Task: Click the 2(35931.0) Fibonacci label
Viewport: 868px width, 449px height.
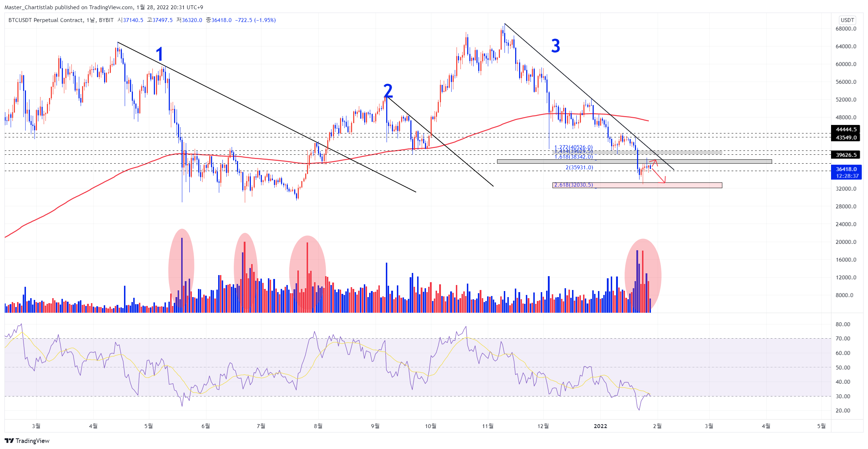Action: (x=579, y=168)
